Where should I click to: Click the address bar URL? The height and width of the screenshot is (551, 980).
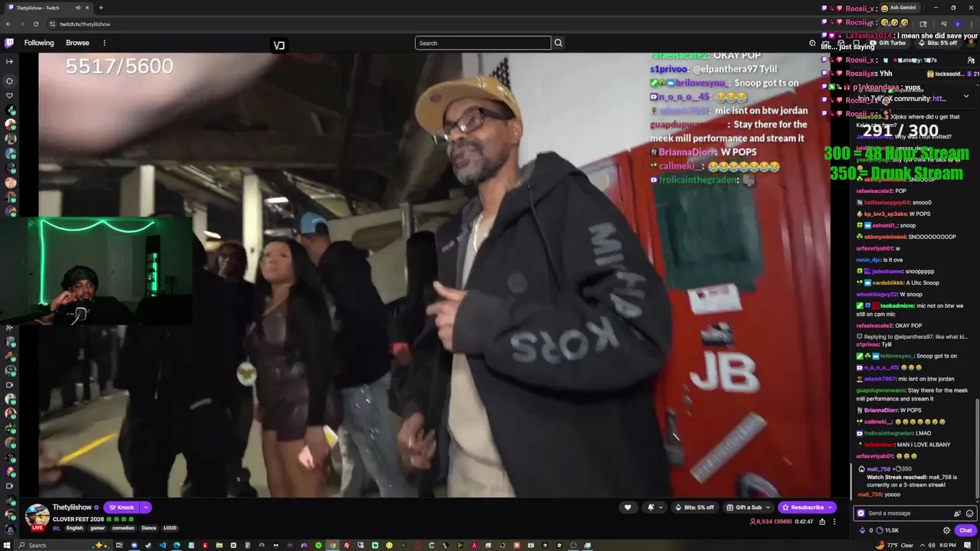[85, 24]
